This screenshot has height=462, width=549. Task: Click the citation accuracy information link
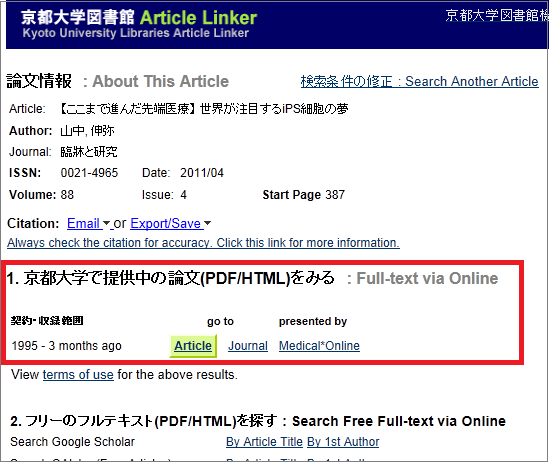(x=203, y=243)
